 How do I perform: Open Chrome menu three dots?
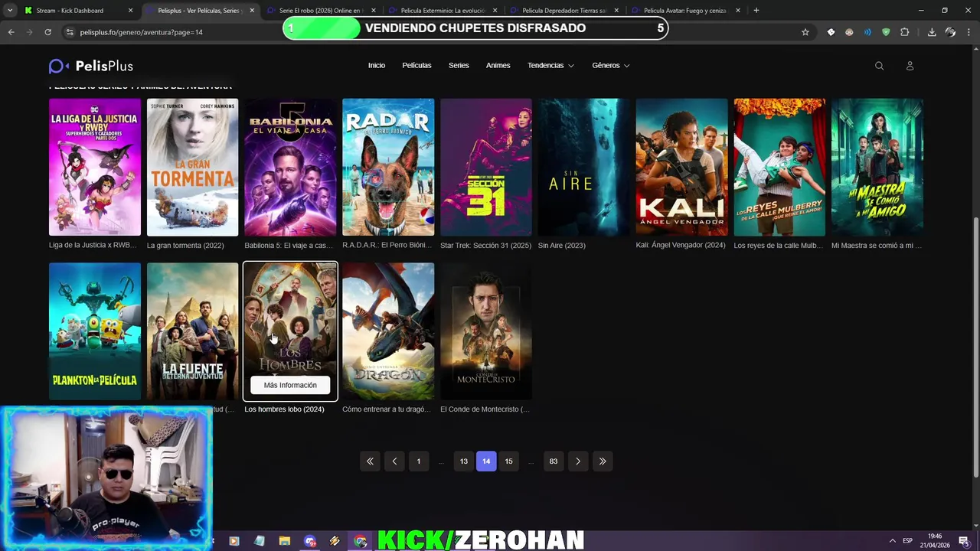coord(969,32)
